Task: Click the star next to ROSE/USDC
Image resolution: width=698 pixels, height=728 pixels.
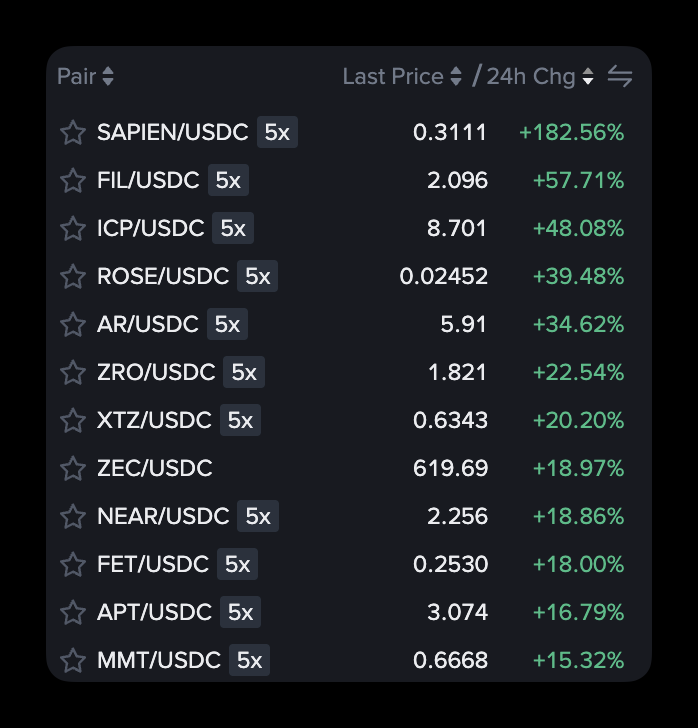Action: (73, 277)
